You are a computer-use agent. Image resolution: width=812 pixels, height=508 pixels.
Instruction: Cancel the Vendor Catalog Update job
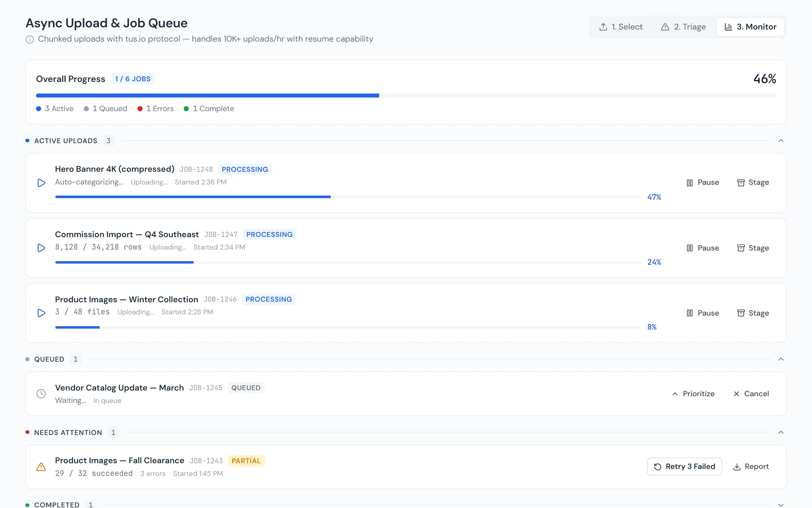(751, 394)
